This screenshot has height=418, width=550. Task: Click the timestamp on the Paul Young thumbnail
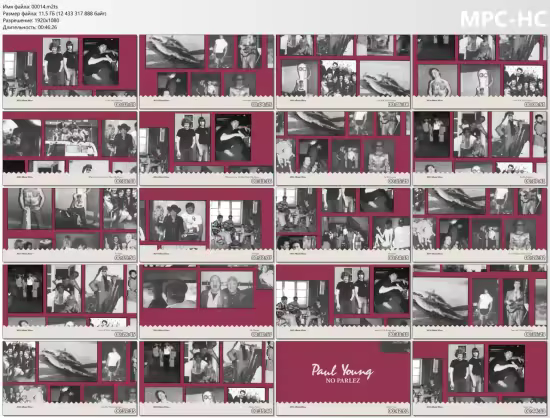coord(398,411)
